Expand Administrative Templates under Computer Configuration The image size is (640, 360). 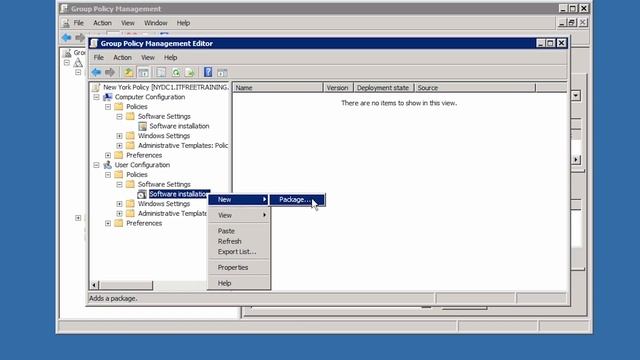point(119,146)
